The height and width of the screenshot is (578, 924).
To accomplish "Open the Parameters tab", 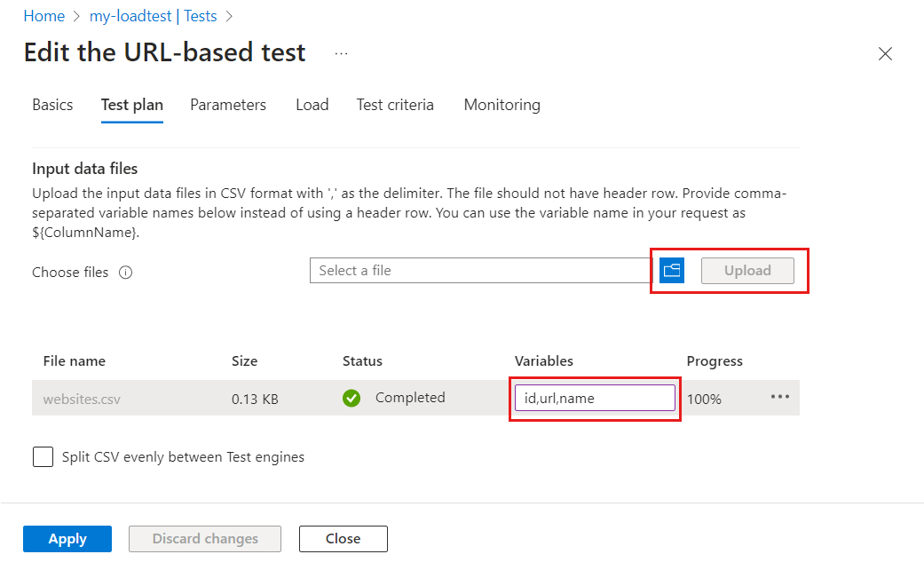I will click(228, 105).
